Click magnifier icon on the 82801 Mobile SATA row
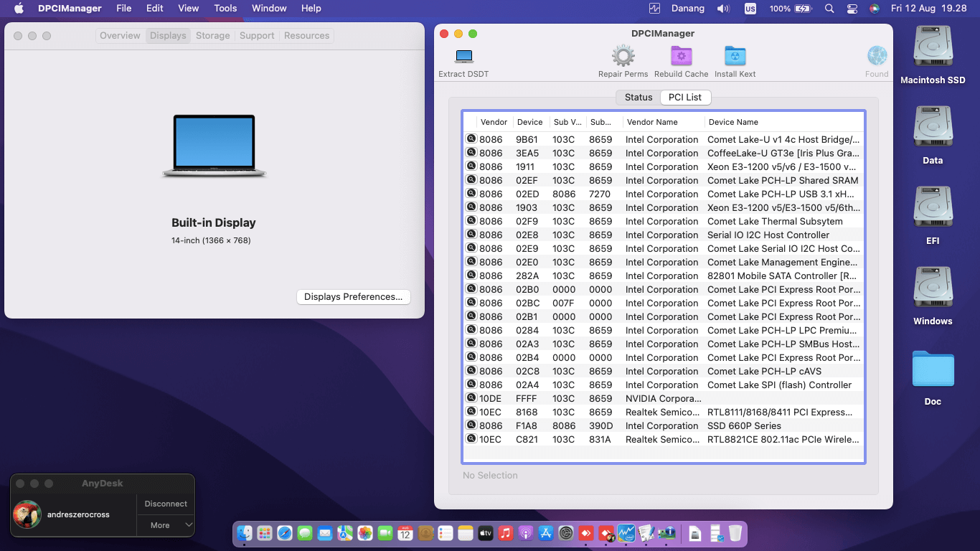Viewport: 980px width, 551px height. point(471,275)
